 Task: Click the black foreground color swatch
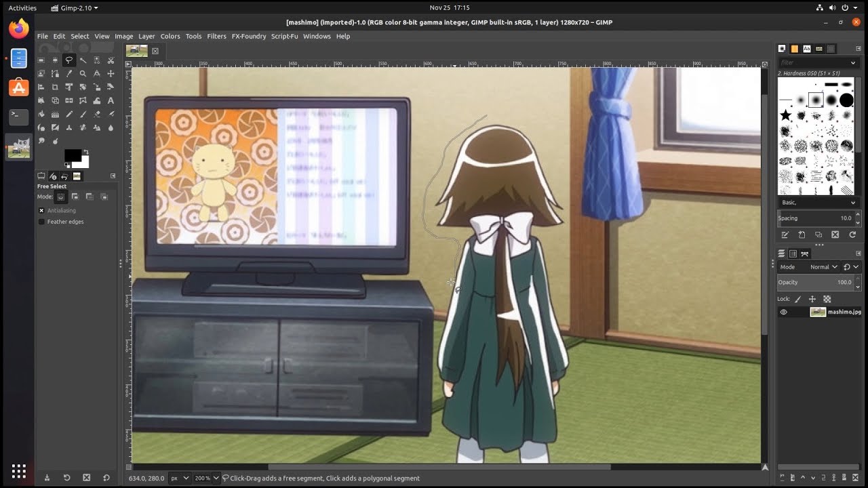point(73,155)
